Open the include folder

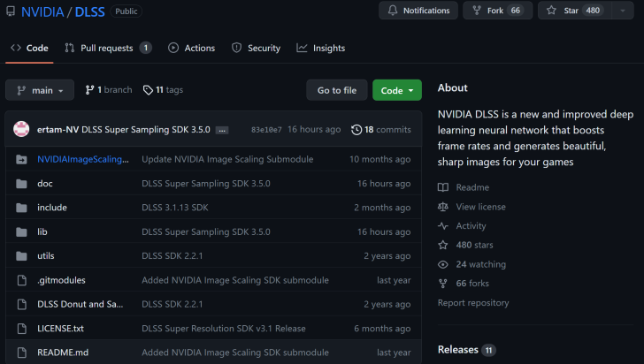(x=52, y=208)
